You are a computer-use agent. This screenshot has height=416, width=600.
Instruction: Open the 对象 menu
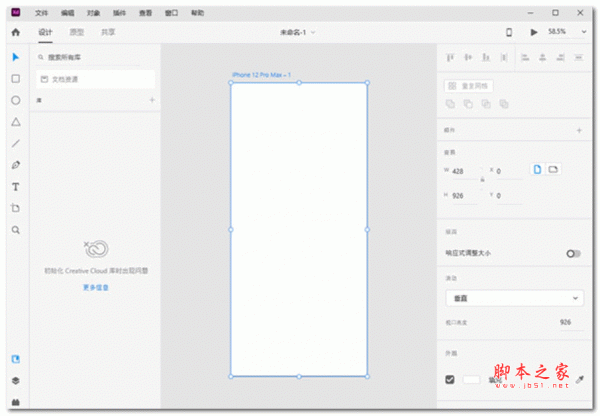click(93, 13)
